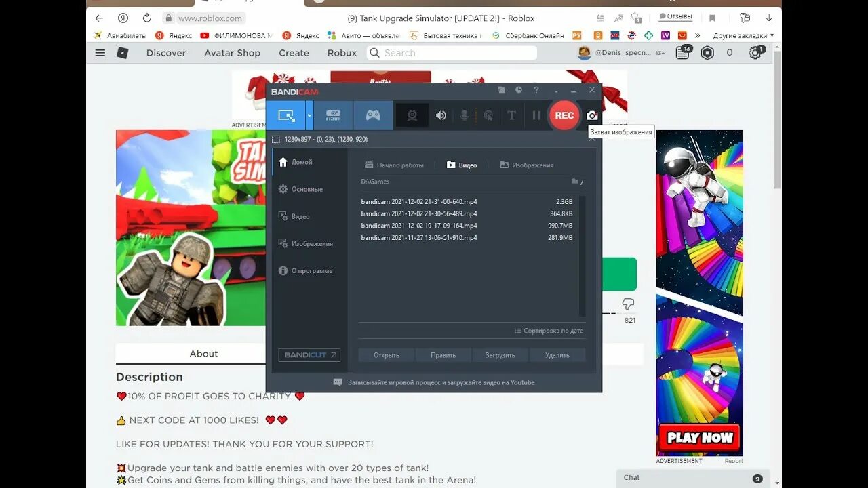868x488 pixels.
Task: Open Robux balance hexagon icon
Action: 707,53
